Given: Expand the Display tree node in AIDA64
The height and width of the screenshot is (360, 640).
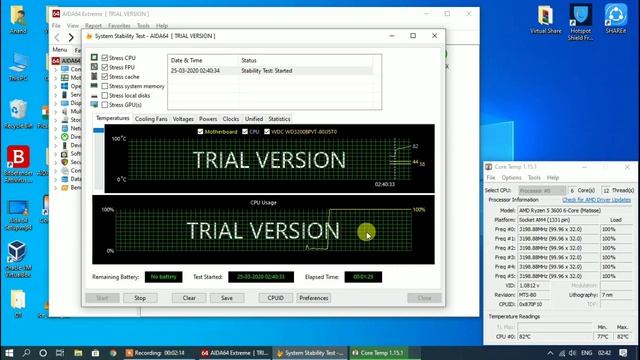Looking at the screenshot, I should pyautogui.click(x=56, y=103).
